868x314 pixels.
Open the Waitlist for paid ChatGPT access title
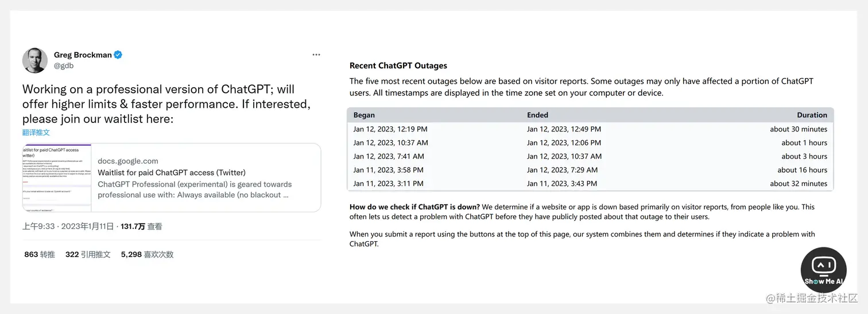point(172,172)
